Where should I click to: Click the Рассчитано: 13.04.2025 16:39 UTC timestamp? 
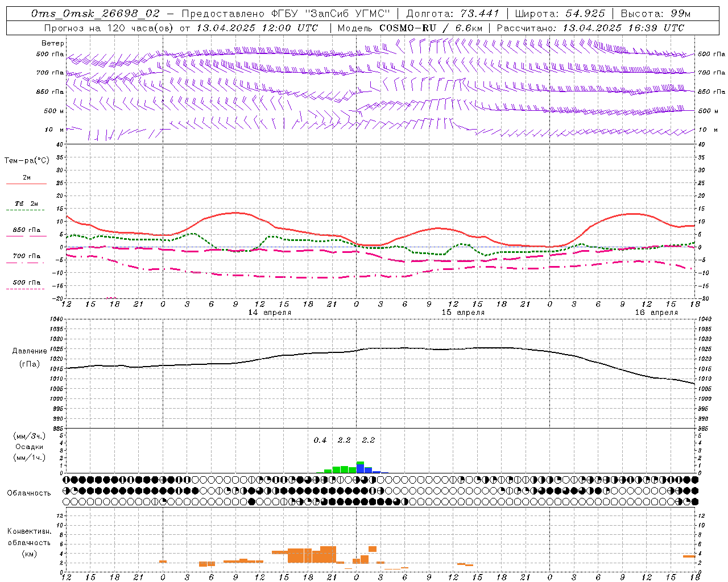coord(590,28)
